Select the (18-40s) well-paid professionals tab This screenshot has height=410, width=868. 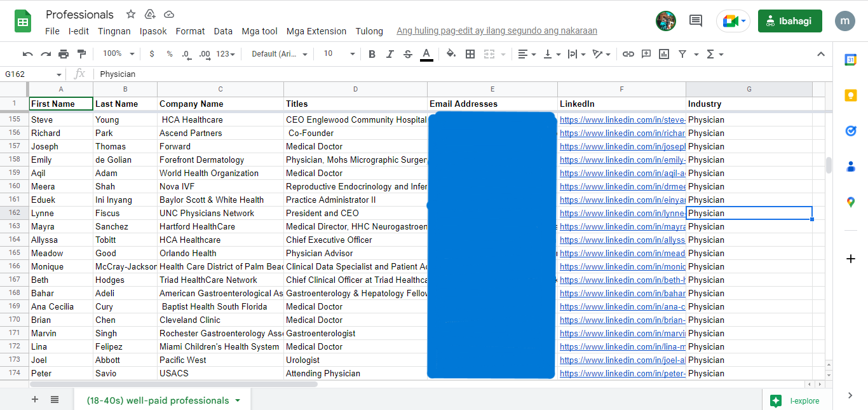(163, 400)
